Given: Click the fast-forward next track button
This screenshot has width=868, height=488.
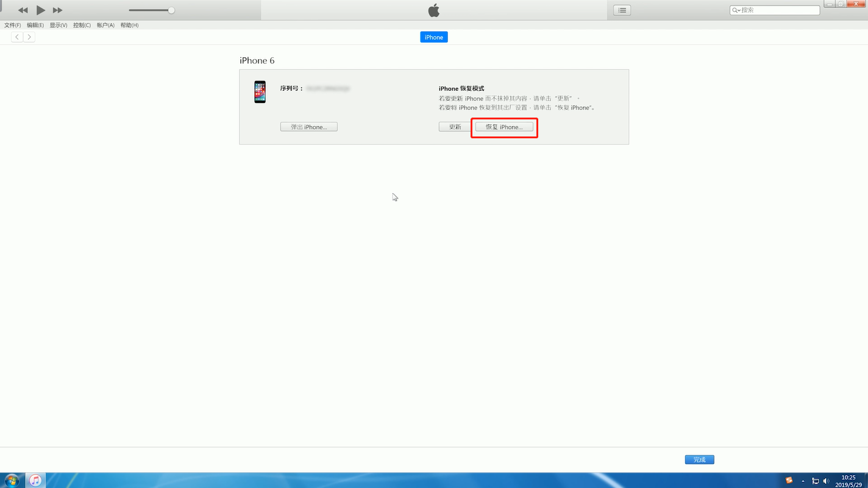Looking at the screenshot, I should pos(58,10).
